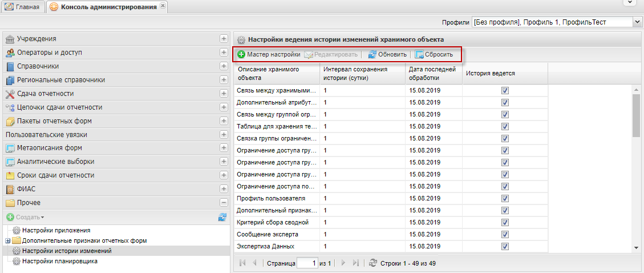Click the Сбросить button
Screen dimensions: 644x273
pos(434,54)
